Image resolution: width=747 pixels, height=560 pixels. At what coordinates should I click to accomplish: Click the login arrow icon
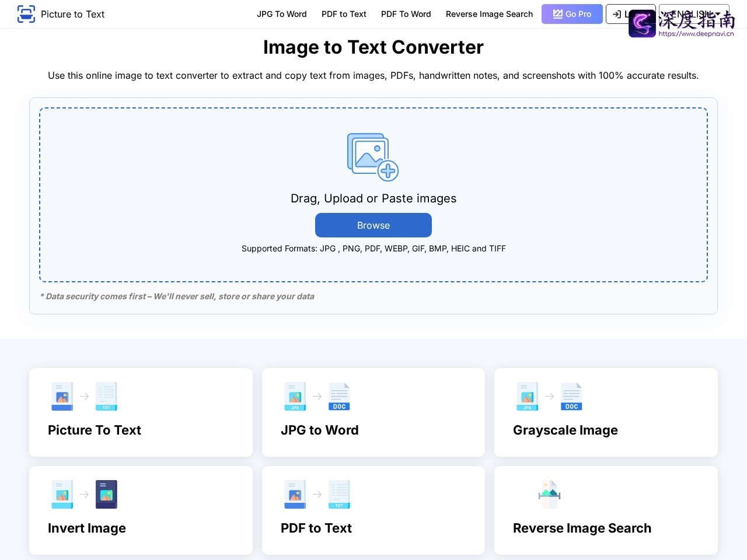coord(617,14)
